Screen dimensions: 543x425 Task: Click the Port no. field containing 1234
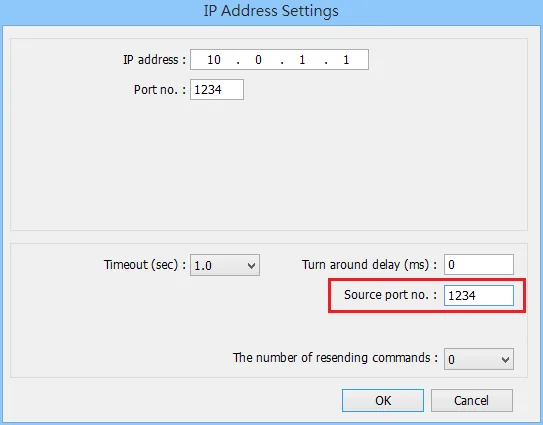pos(217,90)
